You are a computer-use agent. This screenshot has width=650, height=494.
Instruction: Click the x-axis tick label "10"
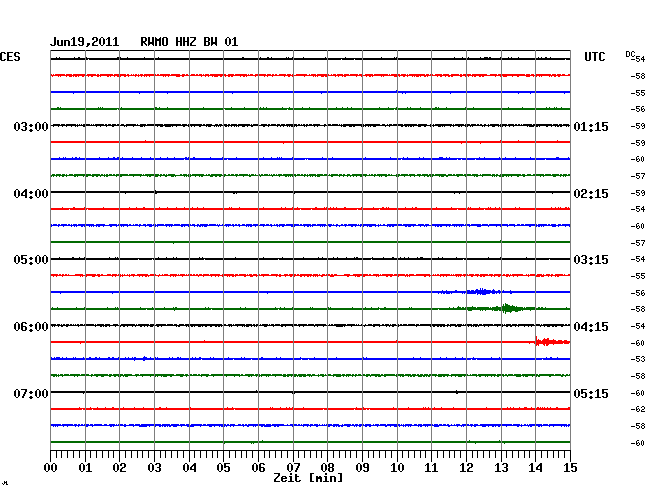coord(397,467)
